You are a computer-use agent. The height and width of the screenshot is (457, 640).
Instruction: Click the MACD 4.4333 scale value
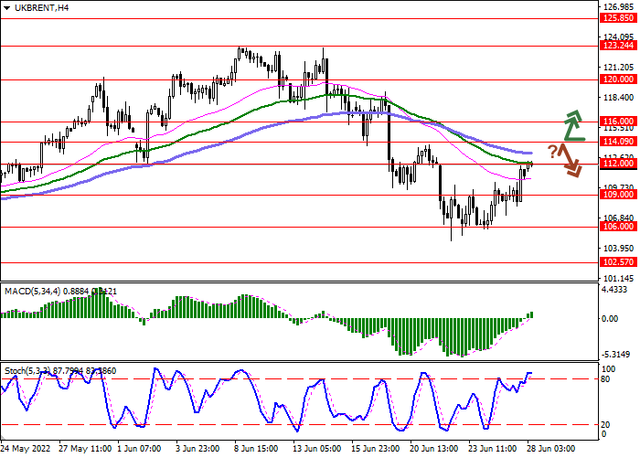point(615,290)
